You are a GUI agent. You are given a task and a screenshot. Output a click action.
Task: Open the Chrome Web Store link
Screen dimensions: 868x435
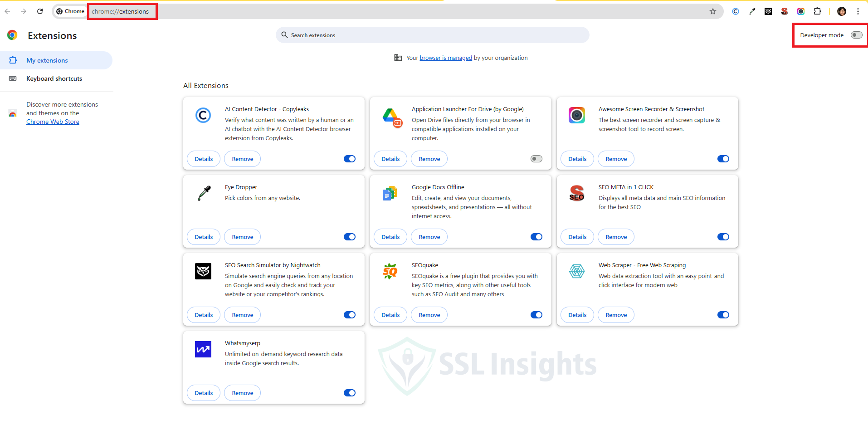coord(53,122)
